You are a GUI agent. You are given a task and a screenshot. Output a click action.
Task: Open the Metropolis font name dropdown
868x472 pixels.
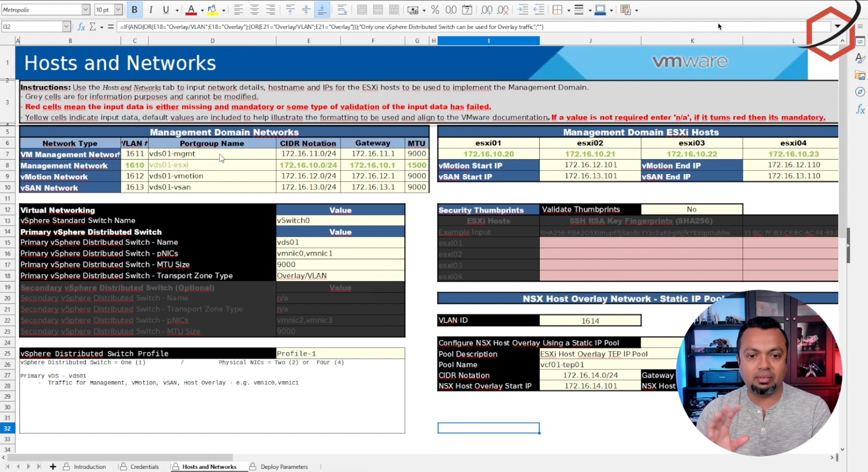[86, 10]
